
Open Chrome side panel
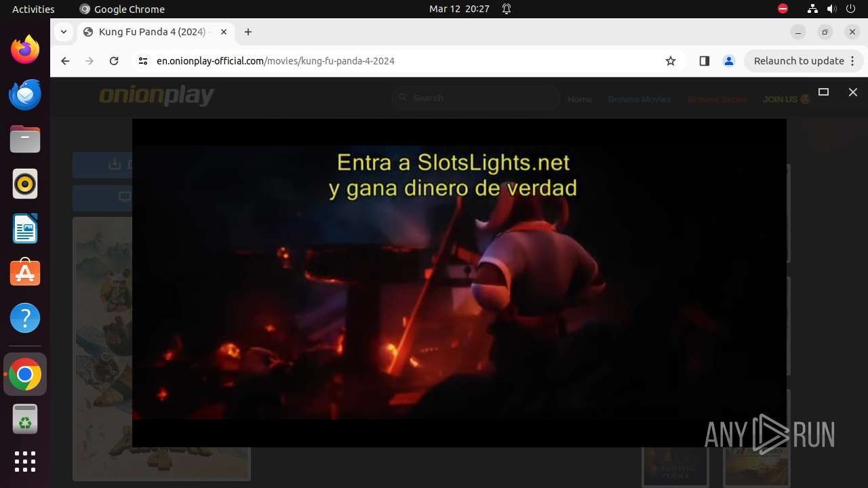click(704, 61)
